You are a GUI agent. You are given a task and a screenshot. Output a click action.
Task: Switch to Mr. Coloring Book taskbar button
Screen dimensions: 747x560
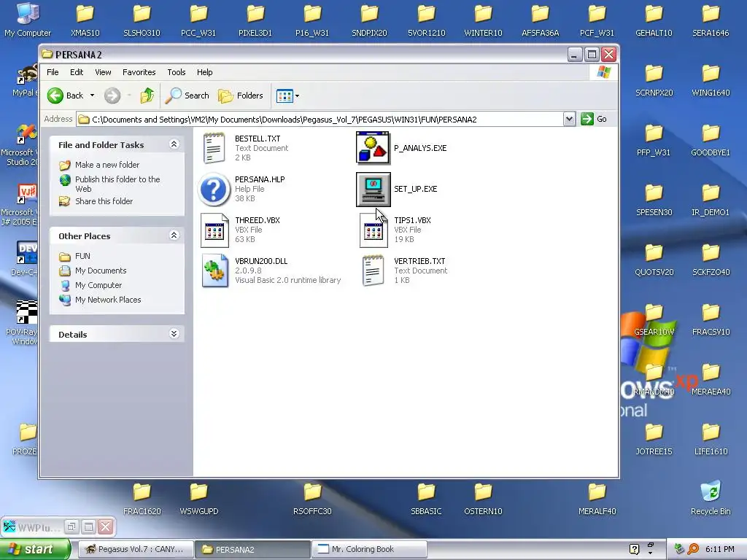coord(368,550)
